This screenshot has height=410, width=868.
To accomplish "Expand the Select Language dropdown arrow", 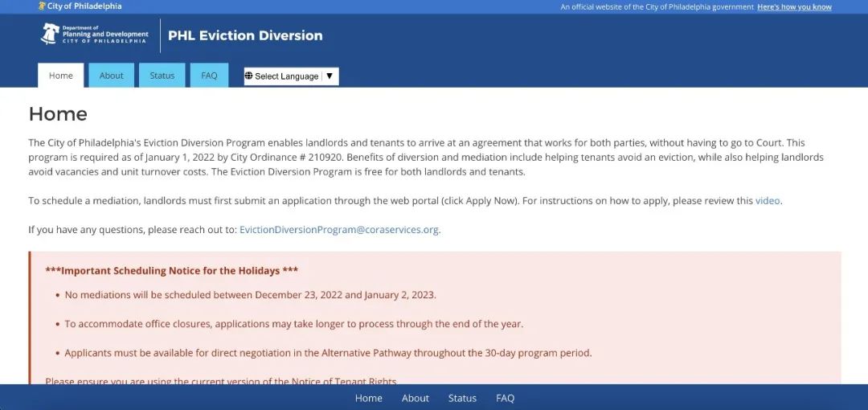I will pyautogui.click(x=330, y=76).
